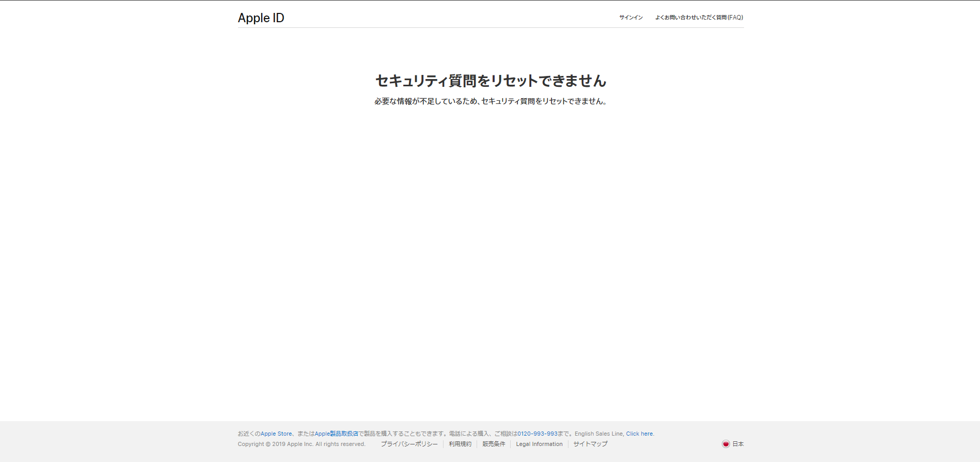Open よくお問い合わせいただく質問 (FAQ) link

[x=699, y=18]
